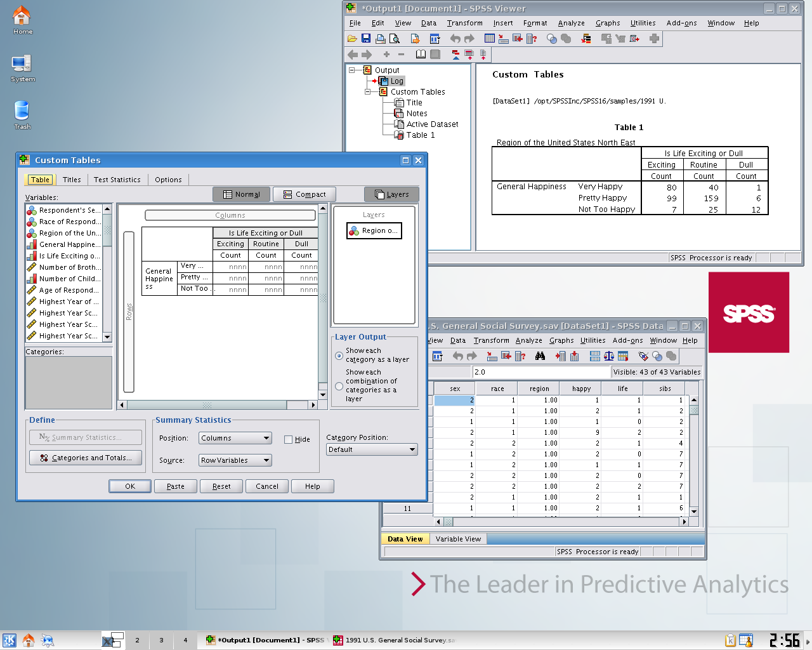Click the Categories and Totals button
The width and height of the screenshot is (812, 650).
(85, 458)
